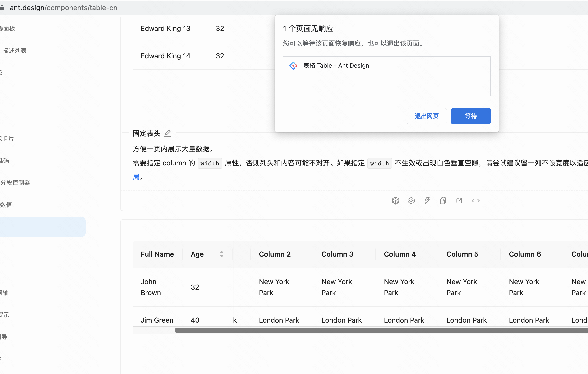Toggle Age column sort arrows
The width and height of the screenshot is (588, 374).
point(221,254)
